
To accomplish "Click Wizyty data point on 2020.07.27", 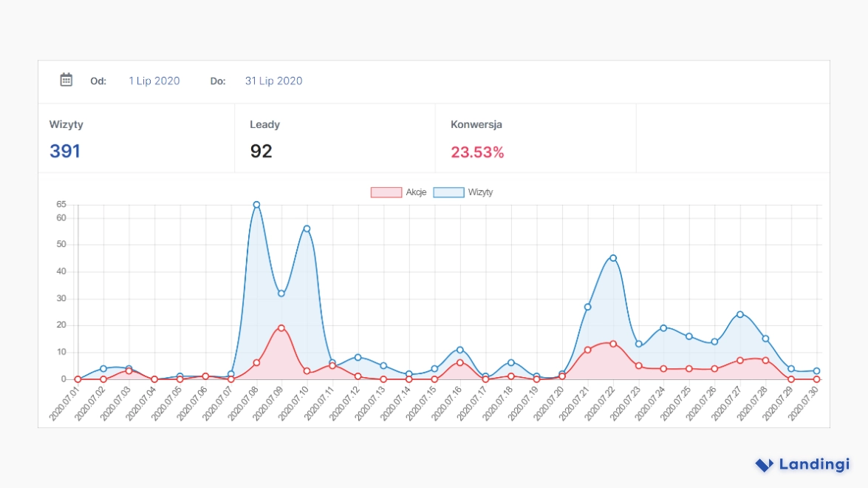I will point(739,314).
